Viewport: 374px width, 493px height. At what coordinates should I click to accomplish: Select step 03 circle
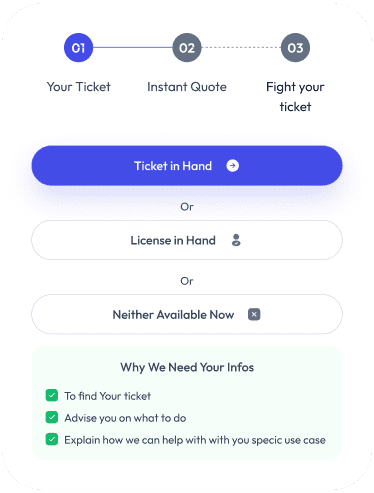295,48
